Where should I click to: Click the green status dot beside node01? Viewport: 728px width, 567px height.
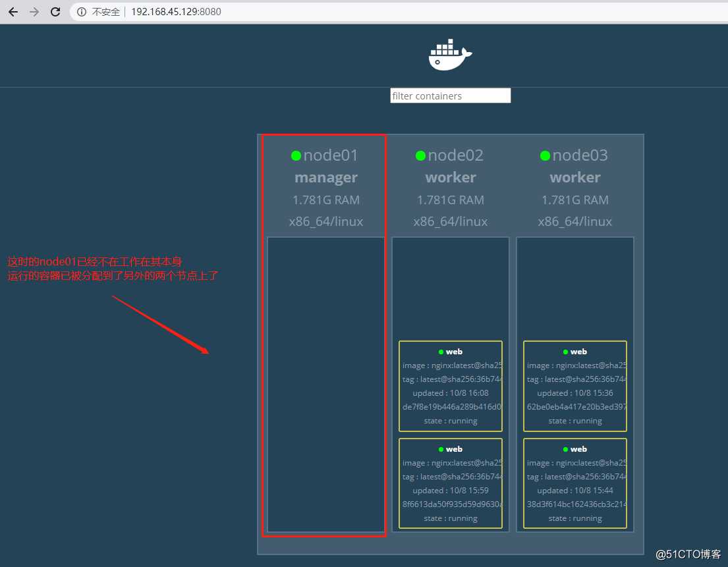[296, 155]
